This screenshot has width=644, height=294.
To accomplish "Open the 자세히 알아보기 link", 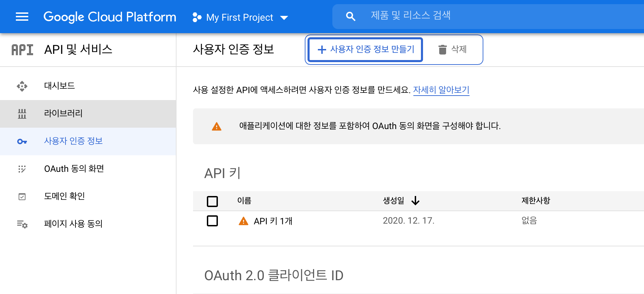I will pos(441,90).
